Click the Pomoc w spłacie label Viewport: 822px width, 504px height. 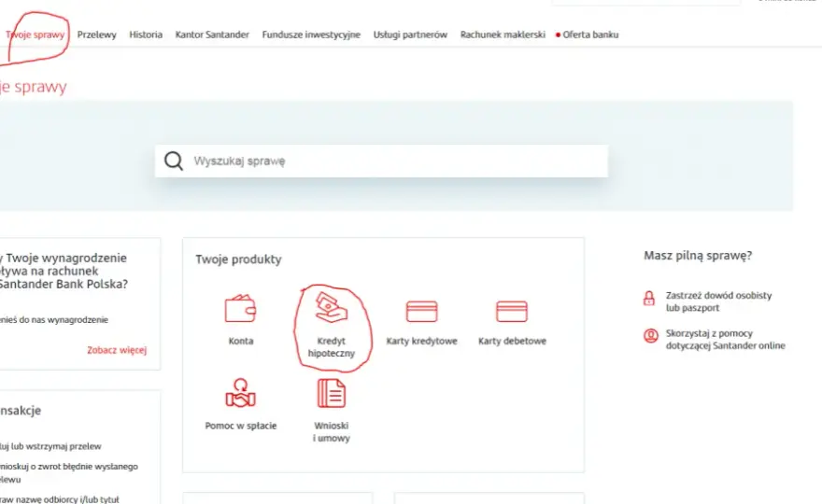tap(241, 426)
